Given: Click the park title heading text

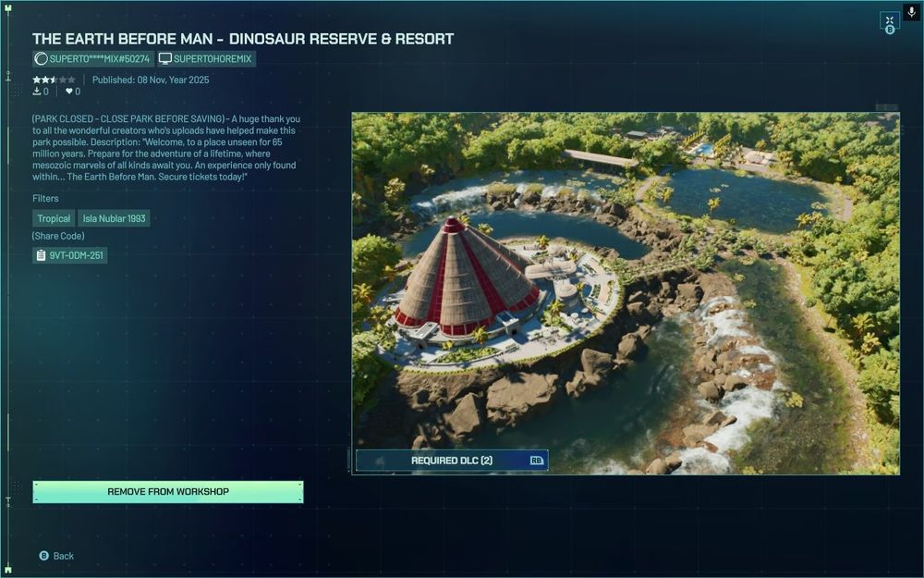Looking at the screenshot, I should pos(243,39).
